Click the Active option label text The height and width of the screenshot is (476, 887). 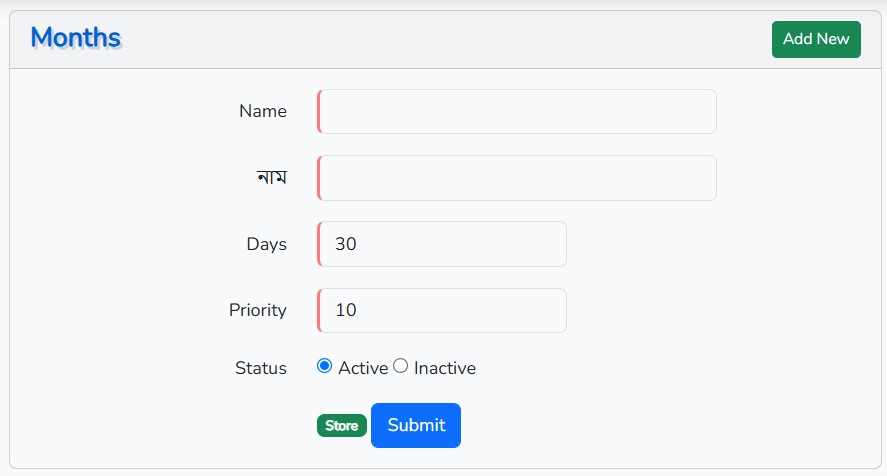point(363,368)
